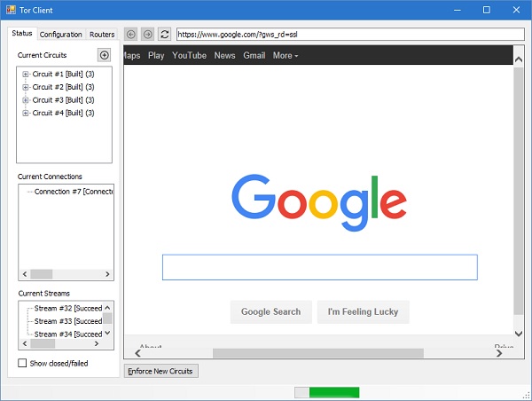Viewport: 532px width, 401px height.
Task: Select 'Circuit #4 [Built] (3)' row text
Action: [x=64, y=113]
